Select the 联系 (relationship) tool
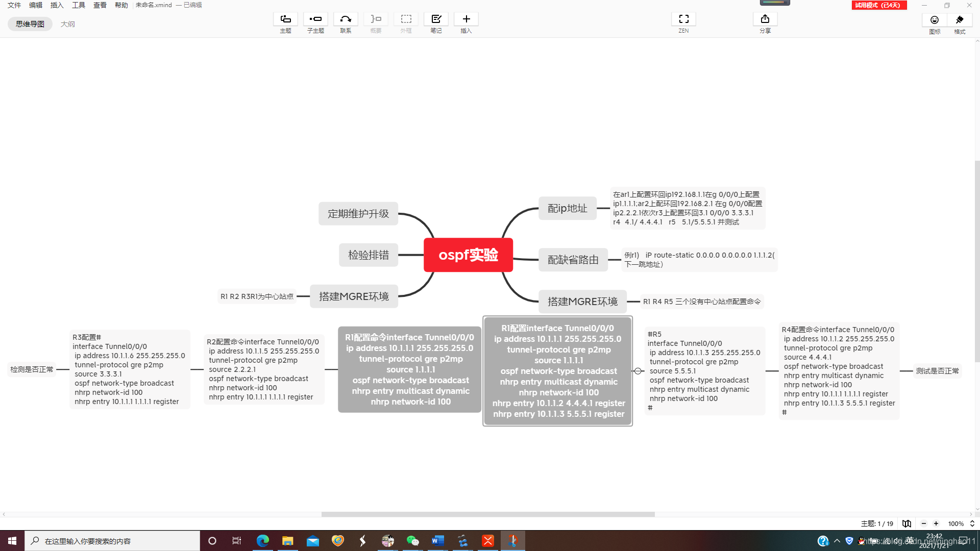Screen dimensions: 980x551 coord(346,19)
